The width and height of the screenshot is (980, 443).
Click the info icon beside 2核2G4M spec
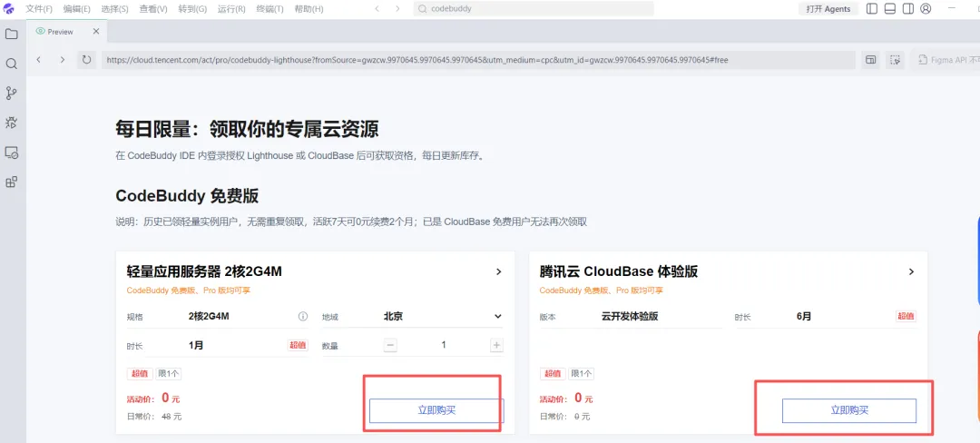tap(303, 316)
